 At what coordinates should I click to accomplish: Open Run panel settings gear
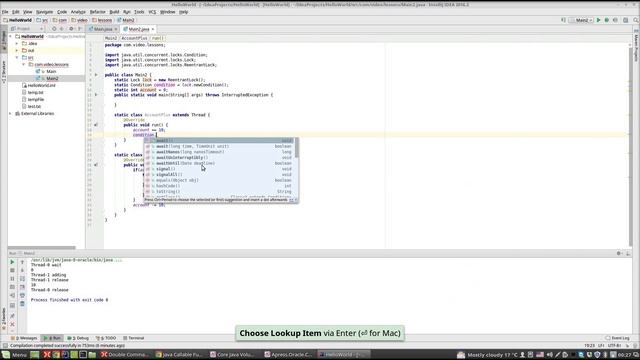point(619,253)
